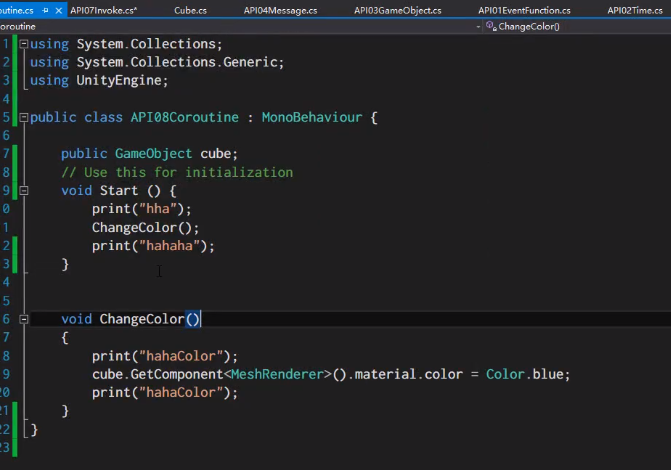Click the MeshRenderer type name
This screenshot has width=671, height=470.
pyautogui.click(x=277, y=375)
